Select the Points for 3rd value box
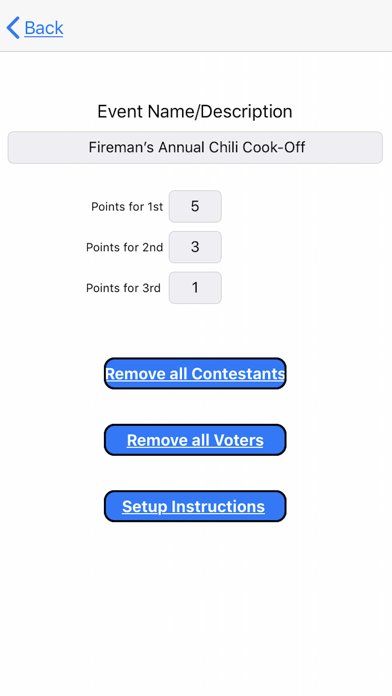The height and width of the screenshot is (696, 392). tap(195, 288)
